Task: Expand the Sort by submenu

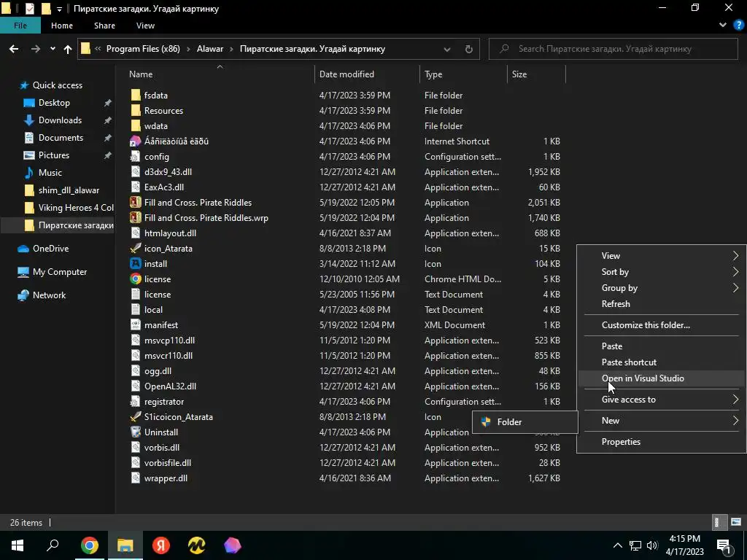Action: (736, 272)
